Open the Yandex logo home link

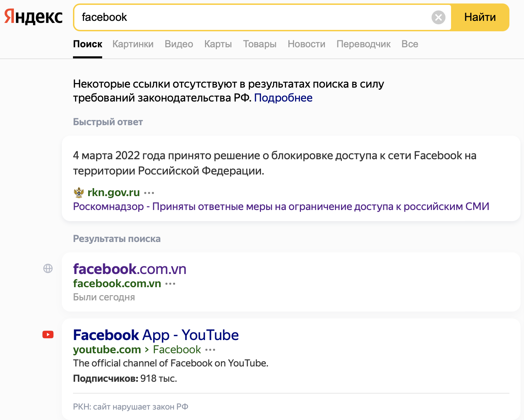click(33, 17)
